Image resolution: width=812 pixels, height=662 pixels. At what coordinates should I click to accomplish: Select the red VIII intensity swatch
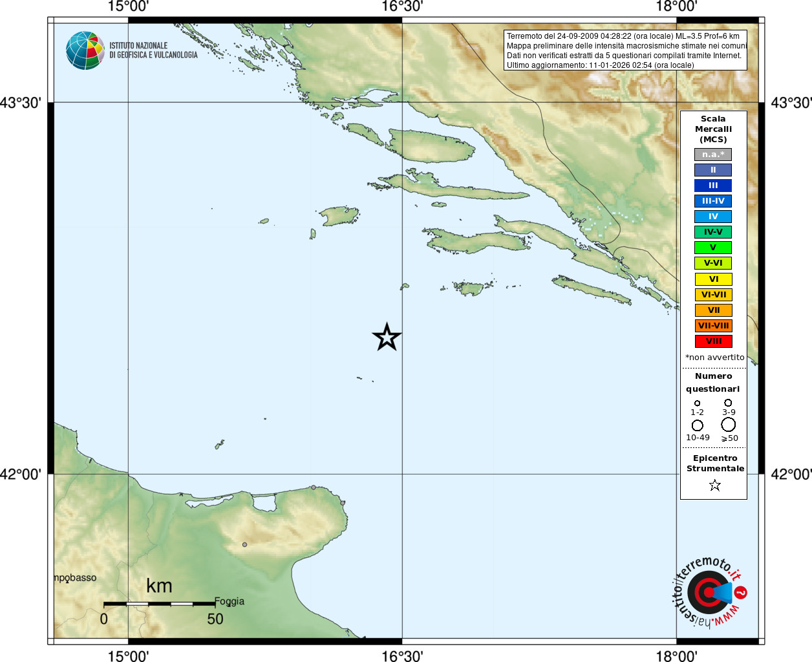tap(713, 341)
